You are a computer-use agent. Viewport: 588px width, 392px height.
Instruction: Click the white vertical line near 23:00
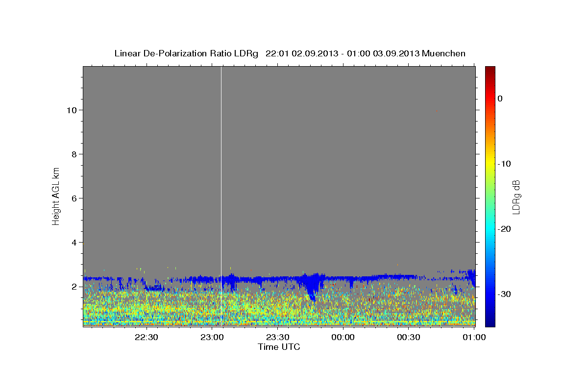click(221, 196)
